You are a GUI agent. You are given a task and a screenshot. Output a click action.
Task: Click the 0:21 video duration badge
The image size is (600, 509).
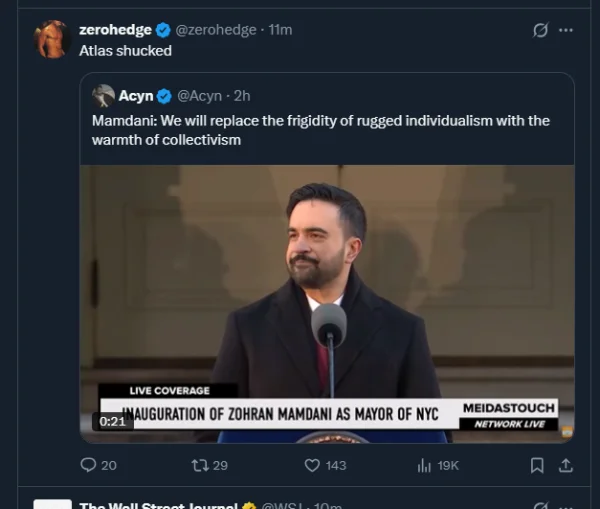(x=112, y=421)
